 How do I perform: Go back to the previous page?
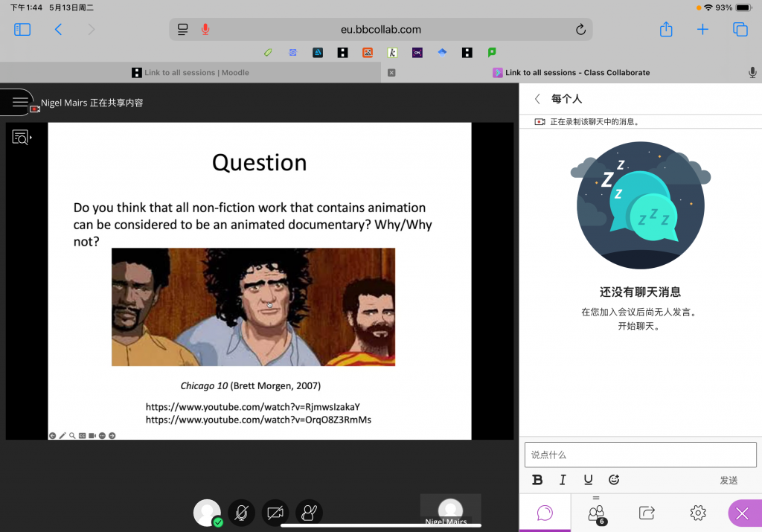(x=58, y=30)
